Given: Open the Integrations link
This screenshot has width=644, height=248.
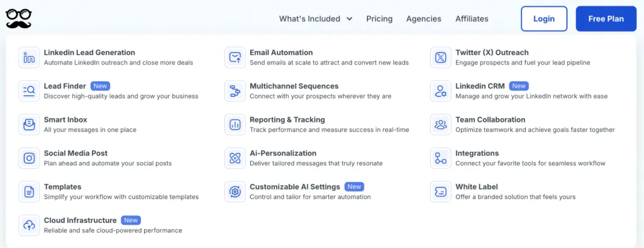Looking at the screenshot, I should pyautogui.click(x=477, y=153).
